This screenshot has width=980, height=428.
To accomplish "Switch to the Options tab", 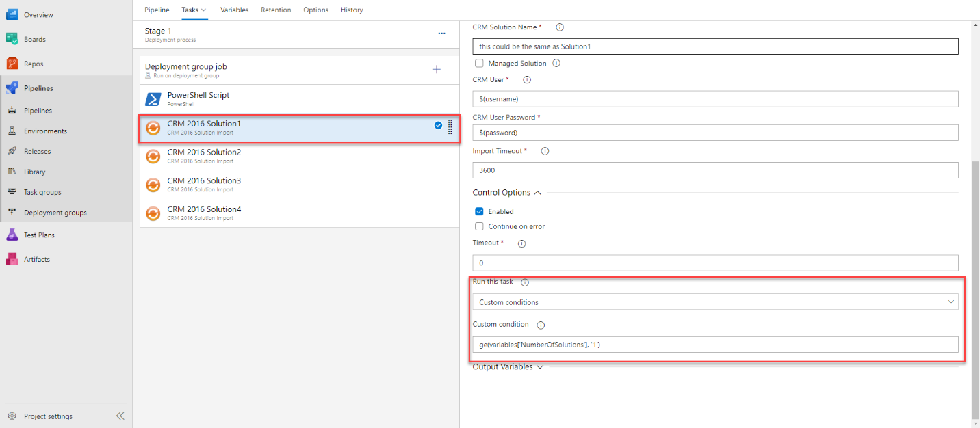I will click(315, 10).
